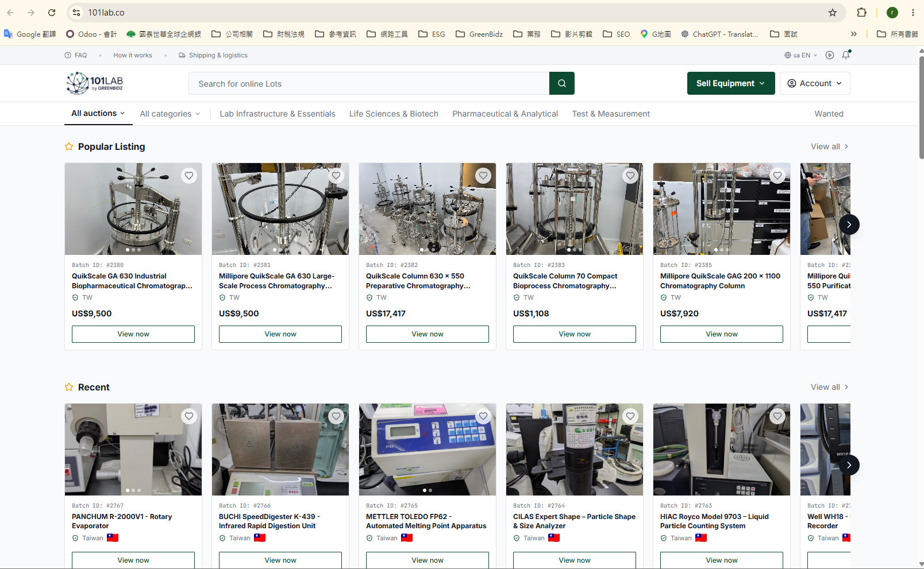Open the Chrome profile avatar

[892, 13]
